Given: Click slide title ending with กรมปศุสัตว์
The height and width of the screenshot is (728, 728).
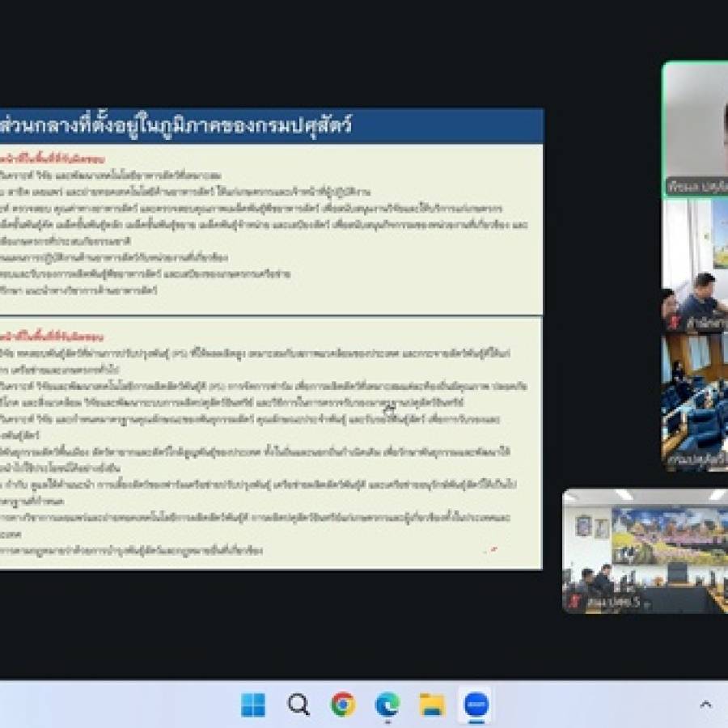Looking at the screenshot, I should [176, 125].
